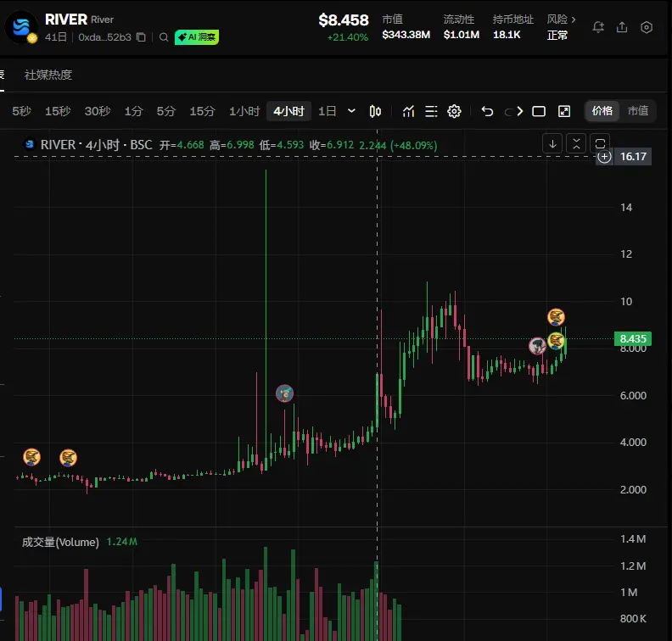Add alert at 16.17 price plus icon

[604, 157]
